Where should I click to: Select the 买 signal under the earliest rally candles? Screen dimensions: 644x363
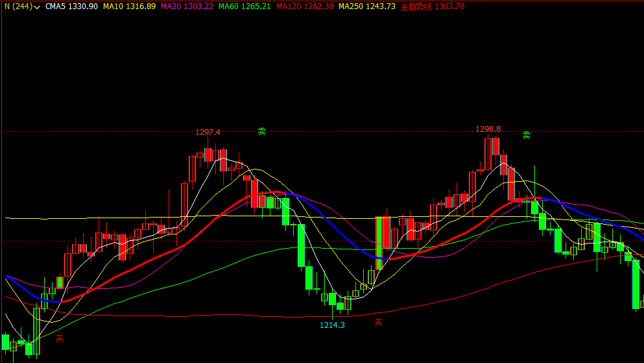pos(60,339)
